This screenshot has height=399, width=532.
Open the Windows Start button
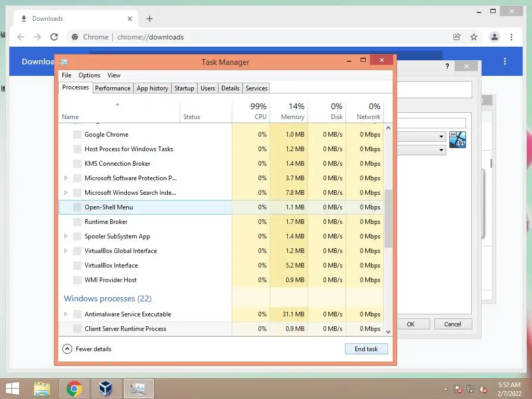click(12, 389)
